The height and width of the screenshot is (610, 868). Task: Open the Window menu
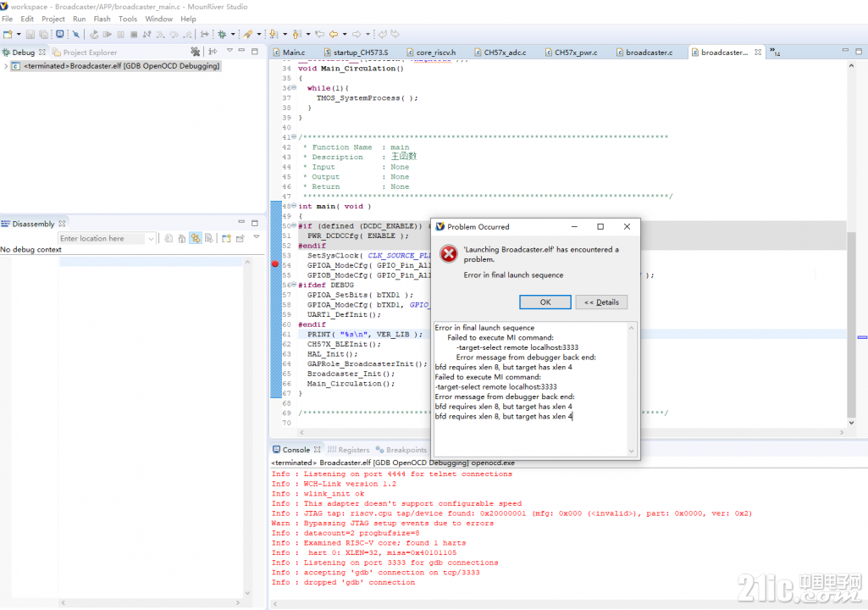[x=159, y=19]
